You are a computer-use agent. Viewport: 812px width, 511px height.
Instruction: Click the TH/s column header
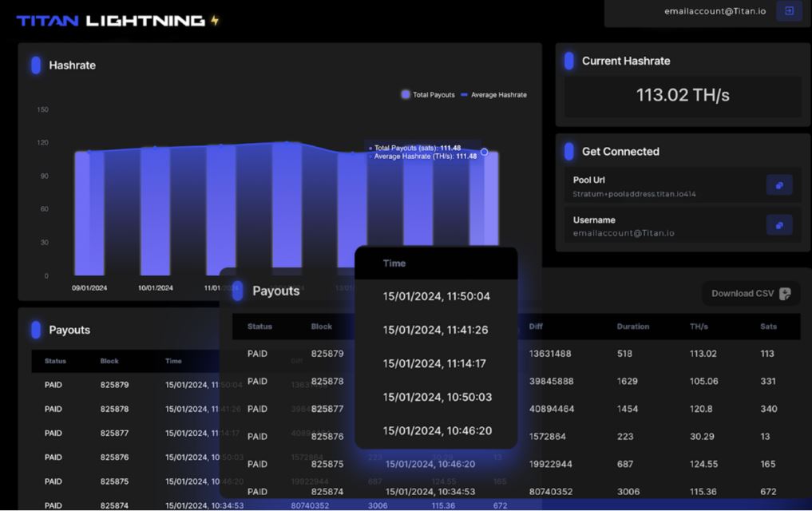pyautogui.click(x=699, y=327)
